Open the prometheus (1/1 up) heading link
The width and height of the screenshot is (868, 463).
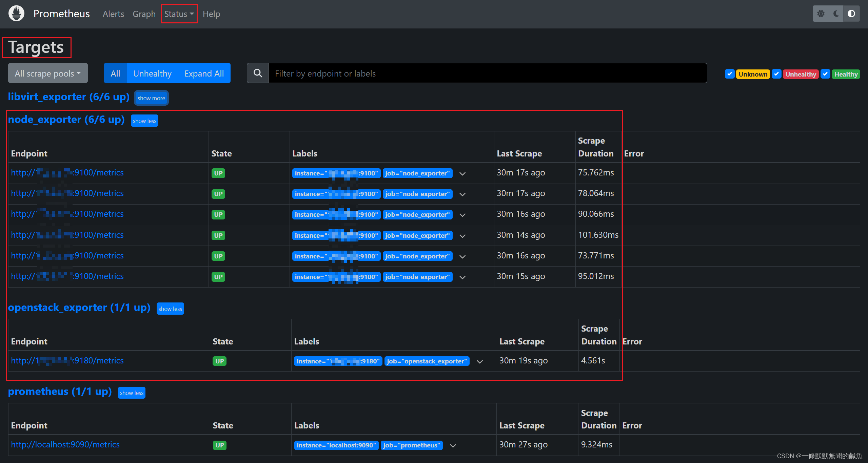click(60, 391)
